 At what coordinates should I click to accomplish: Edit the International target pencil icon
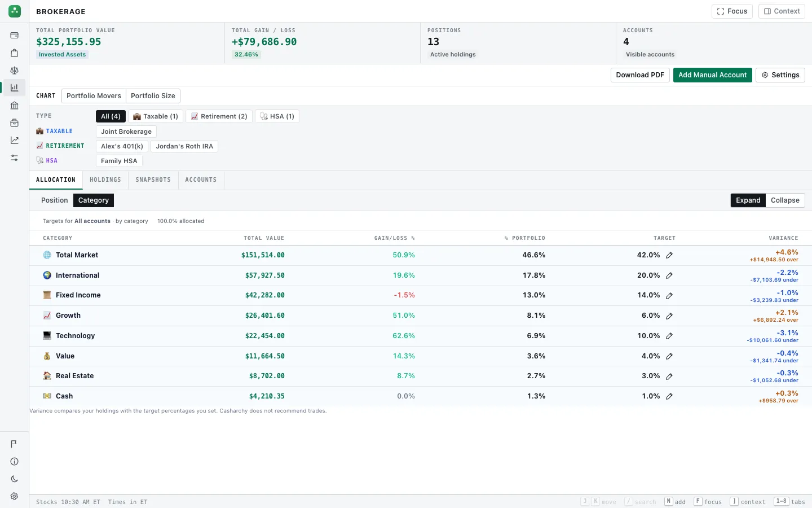(x=669, y=275)
